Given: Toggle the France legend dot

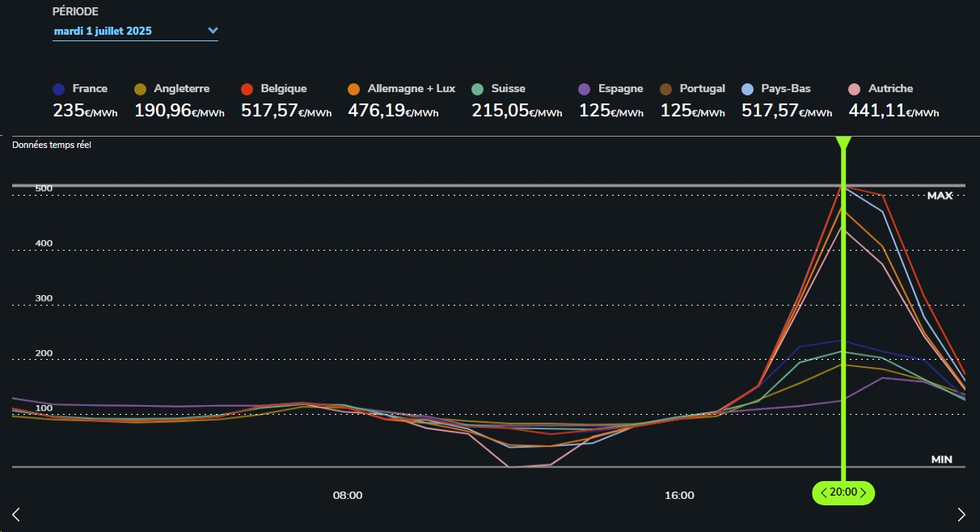Looking at the screenshot, I should point(59,89).
